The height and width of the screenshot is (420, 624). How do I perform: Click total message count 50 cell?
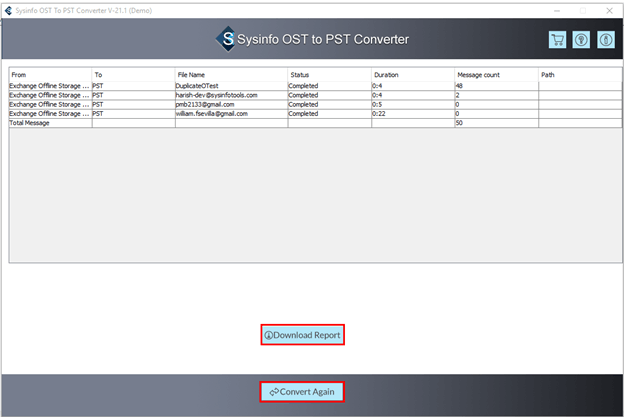pos(497,123)
